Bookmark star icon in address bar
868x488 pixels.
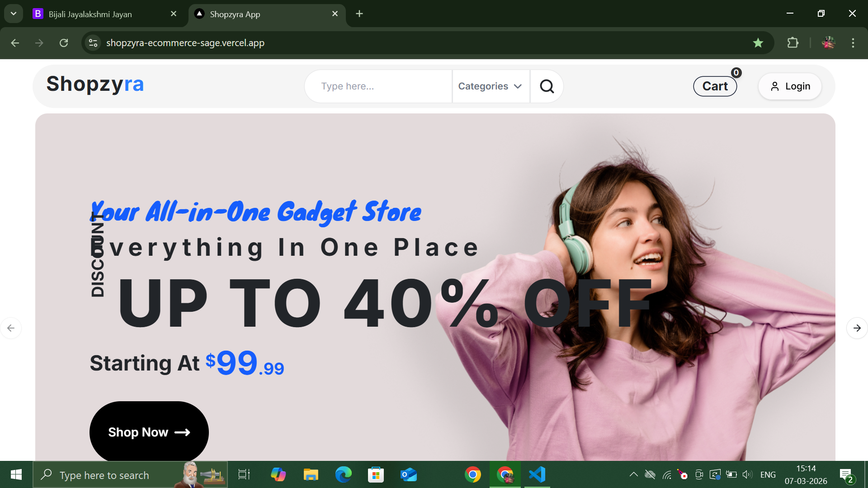click(758, 43)
